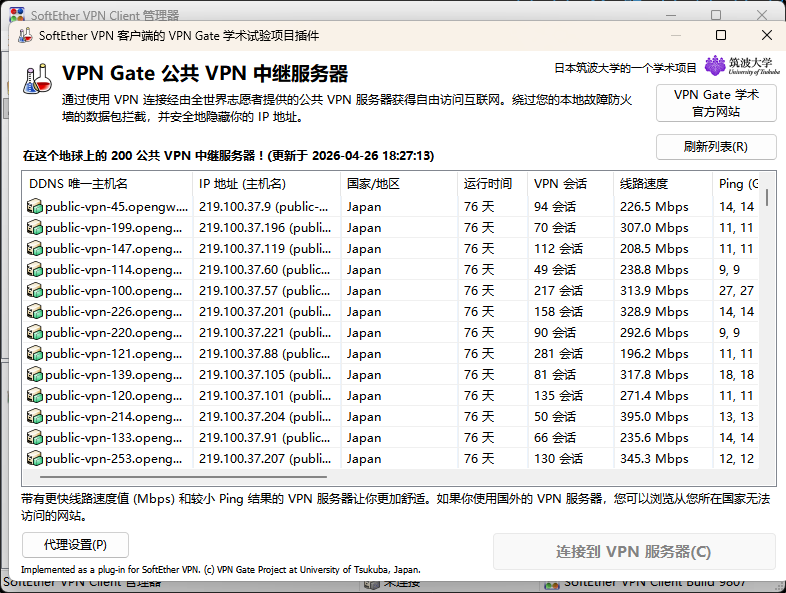The image size is (786, 593).
Task: Select public-vpn-214.openg... hostname text
Action: point(113,417)
